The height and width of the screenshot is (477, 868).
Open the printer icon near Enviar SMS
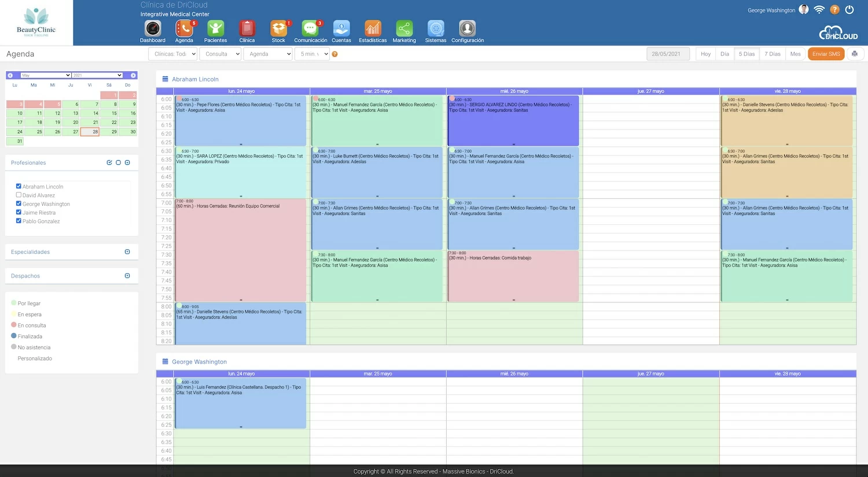click(x=855, y=53)
